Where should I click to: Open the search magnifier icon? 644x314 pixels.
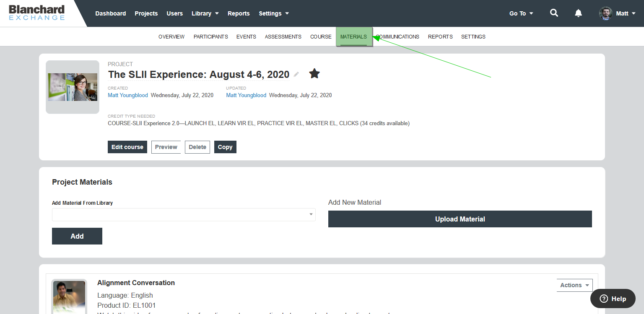pos(554,13)
